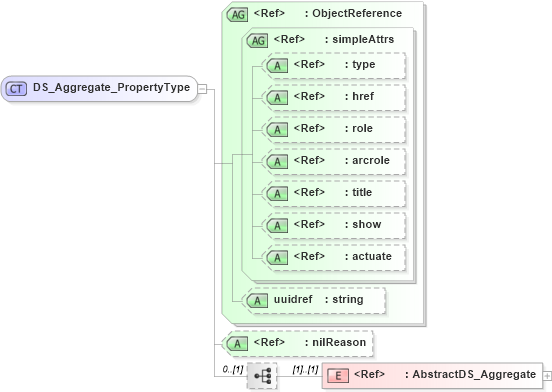Select the ': AbstractDS_Aggregate' element text
This screenshot has height=392, width=552.
(471, 374)
